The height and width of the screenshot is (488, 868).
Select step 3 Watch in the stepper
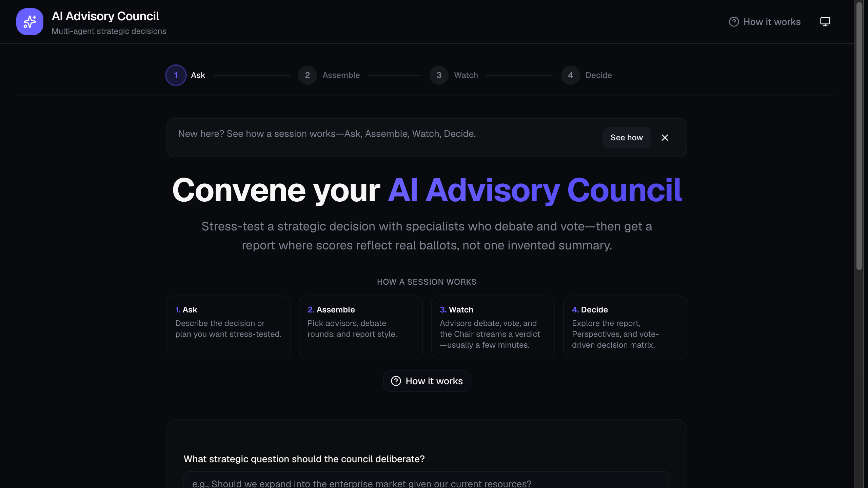(x=454, y=75)
